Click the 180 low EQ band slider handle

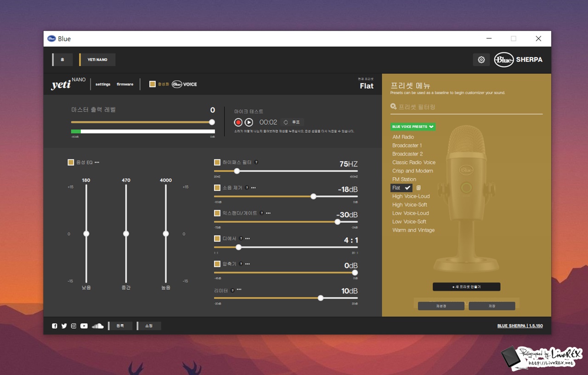86,234
